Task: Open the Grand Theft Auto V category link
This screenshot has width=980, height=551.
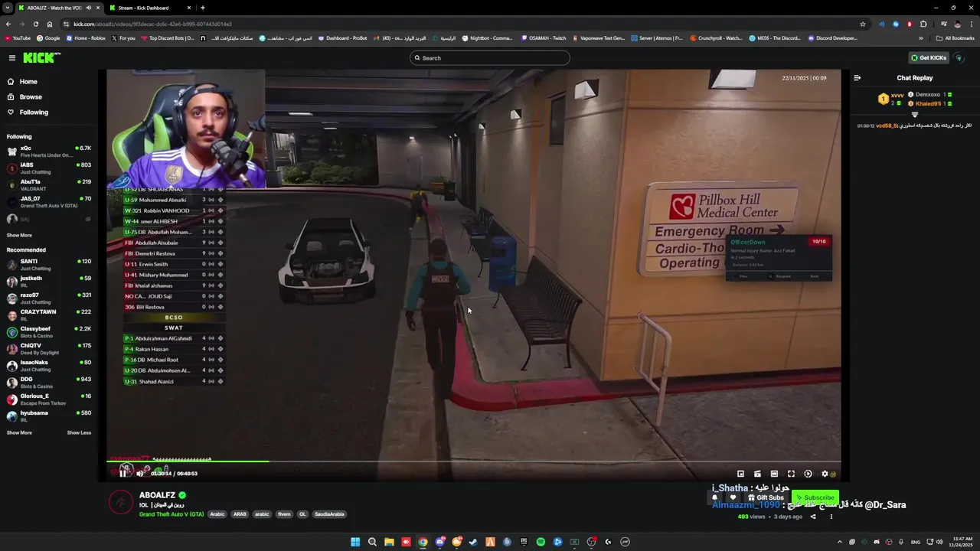Action: point(171,514)
